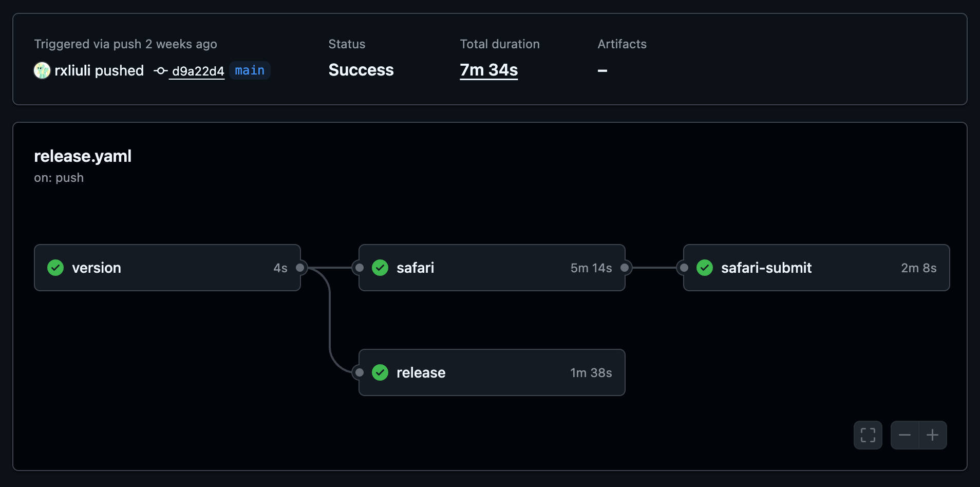
Task: Open the release job node
Action: pos(492,372)
